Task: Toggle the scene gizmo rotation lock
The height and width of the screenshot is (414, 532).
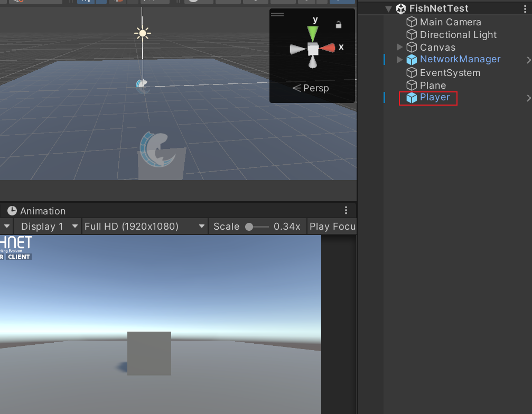Action: [339, 24]
